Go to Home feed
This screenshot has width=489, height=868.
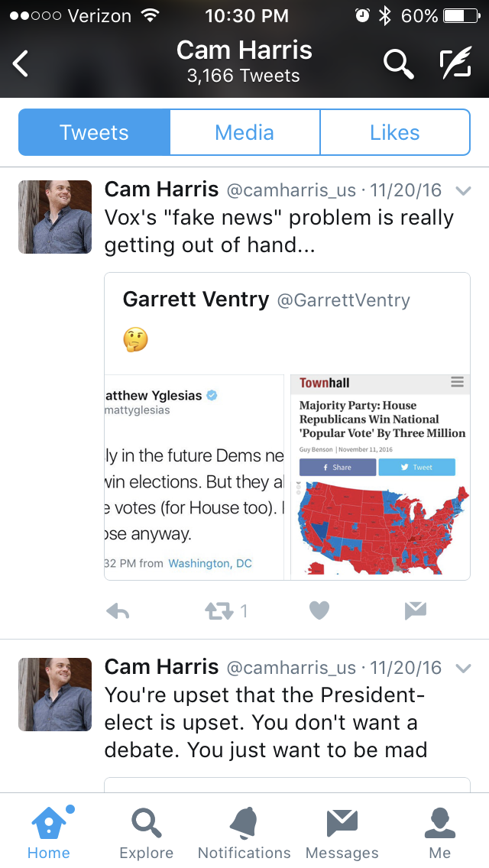pyautogui.click(x=49, y=833)
